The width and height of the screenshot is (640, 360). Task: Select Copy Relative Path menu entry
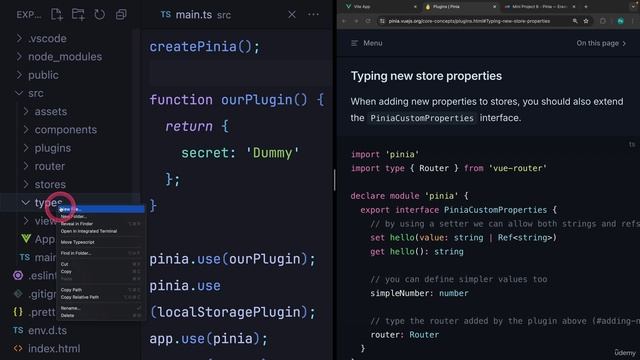(101, 297)
